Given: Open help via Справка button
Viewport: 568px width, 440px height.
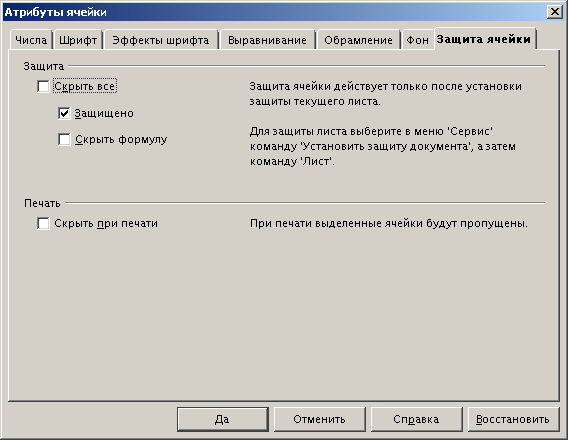Looking at the screenshot, I should [x=416, y=419].
